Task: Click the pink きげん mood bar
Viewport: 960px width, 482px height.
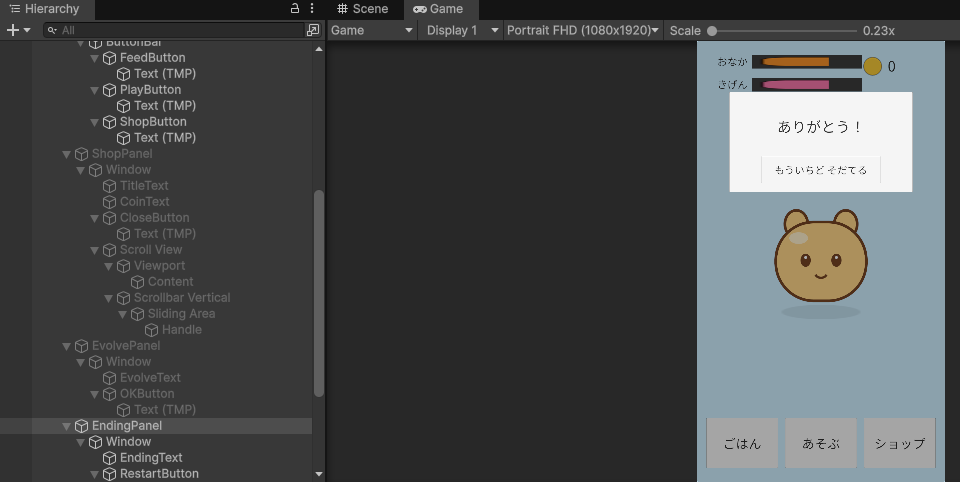Action: click(807, 85)
